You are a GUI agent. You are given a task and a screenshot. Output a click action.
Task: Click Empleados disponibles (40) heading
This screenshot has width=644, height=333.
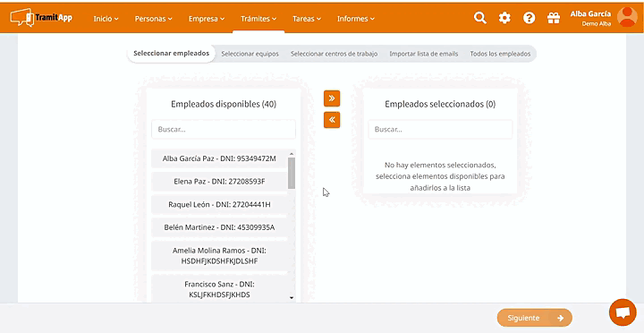pos(224,105)
